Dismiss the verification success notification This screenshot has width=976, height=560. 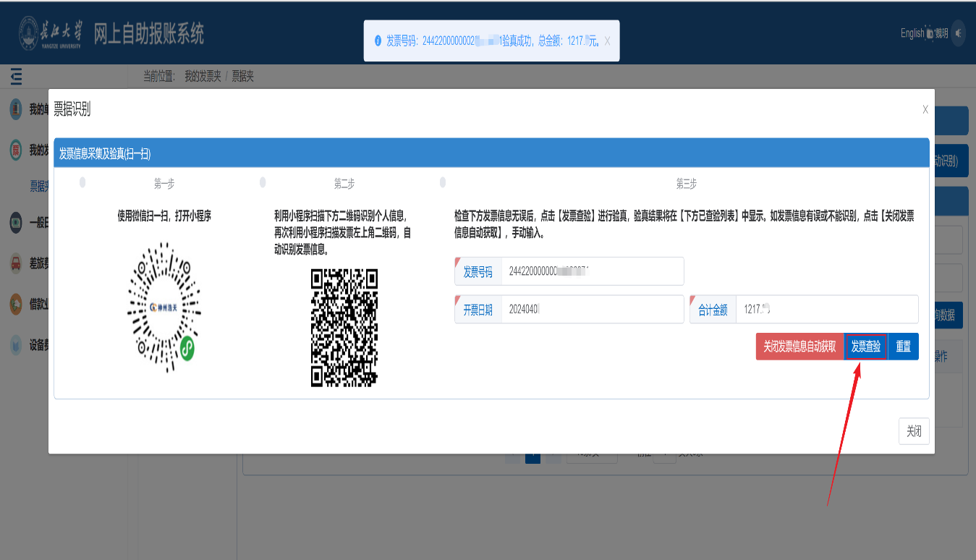tap(607, 41)
